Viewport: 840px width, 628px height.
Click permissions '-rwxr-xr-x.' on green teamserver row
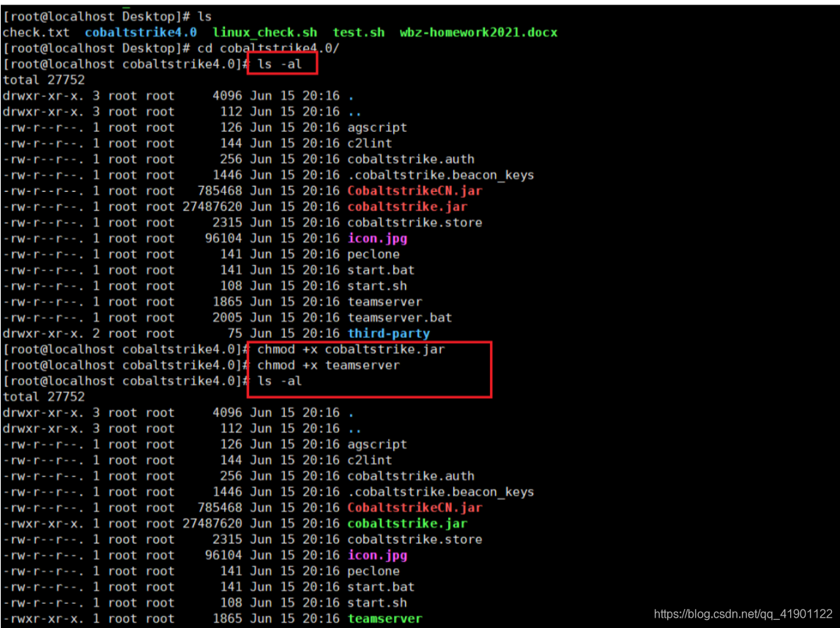43,619
